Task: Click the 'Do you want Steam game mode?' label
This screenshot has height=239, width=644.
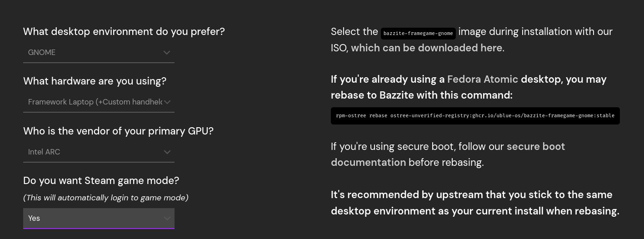Action: (101, 181)
